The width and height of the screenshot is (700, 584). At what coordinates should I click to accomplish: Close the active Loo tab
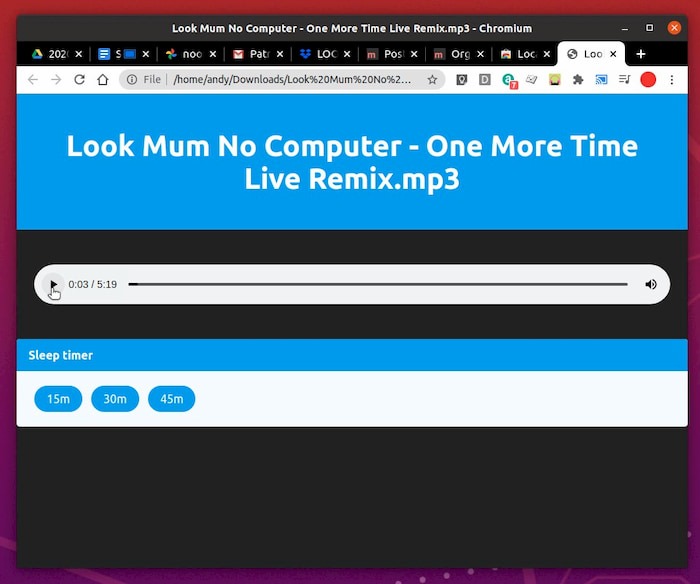(613, 54)
